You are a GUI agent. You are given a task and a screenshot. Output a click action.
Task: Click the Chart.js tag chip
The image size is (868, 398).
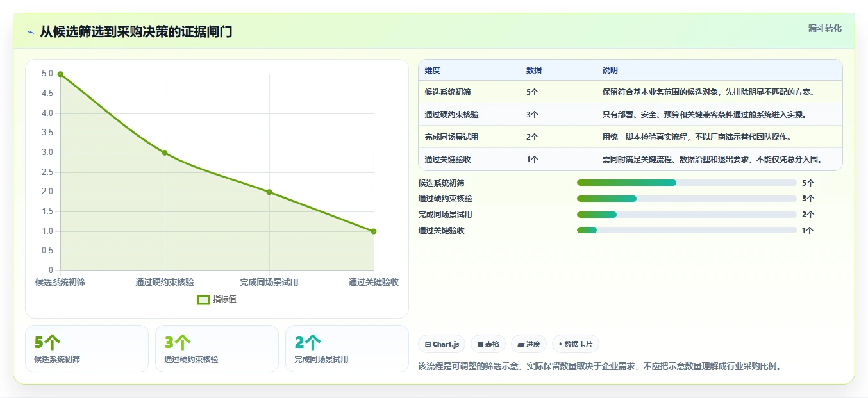pos(442,344)
